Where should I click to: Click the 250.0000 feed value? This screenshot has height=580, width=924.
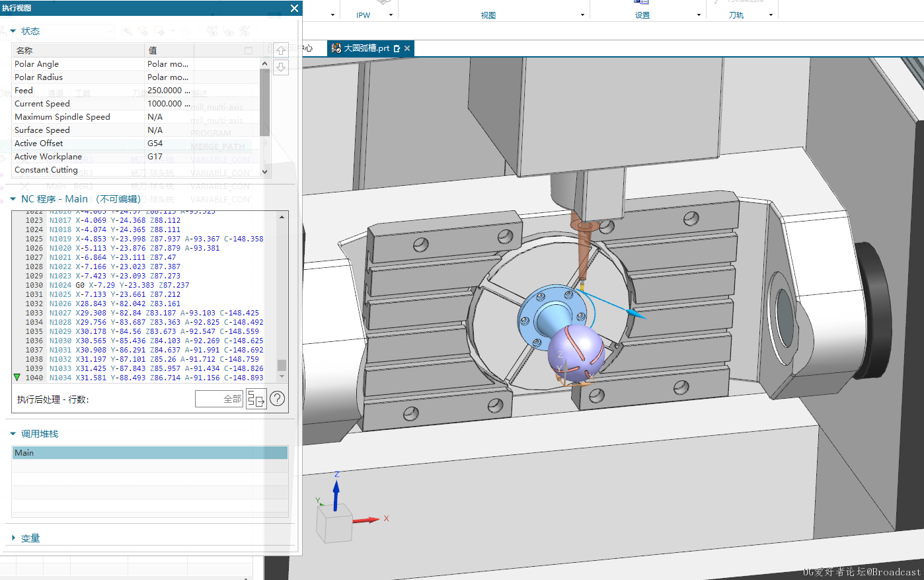tap(169, 91)
